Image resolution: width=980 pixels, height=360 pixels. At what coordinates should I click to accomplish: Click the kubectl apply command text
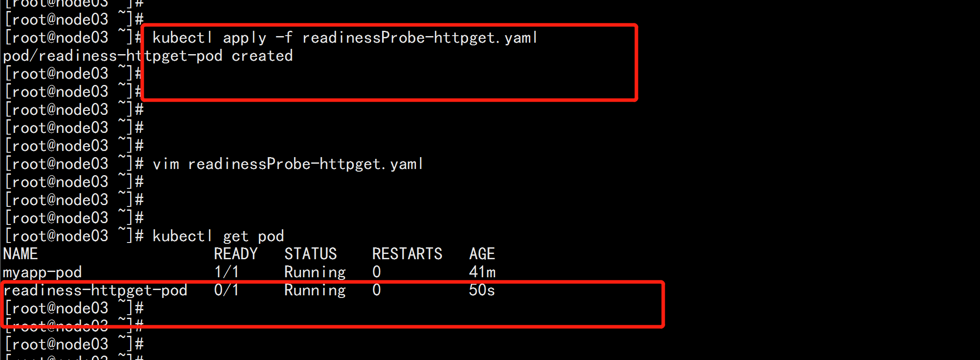point(345,38)
